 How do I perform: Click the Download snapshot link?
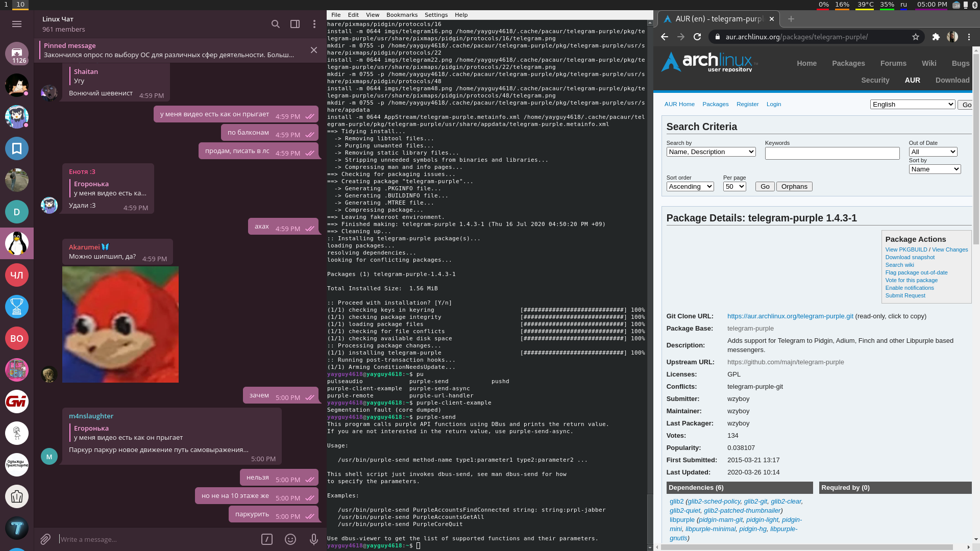point(910,257)
